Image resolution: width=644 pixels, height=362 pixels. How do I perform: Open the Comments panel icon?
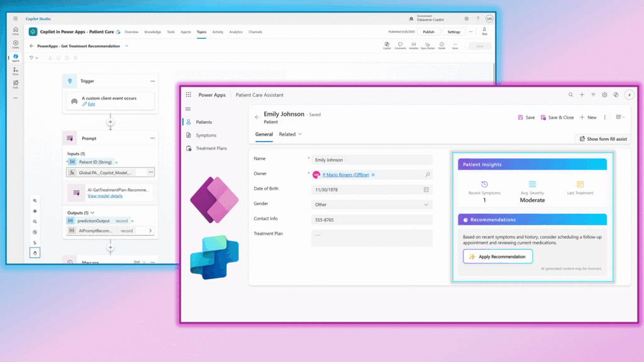click(400, 45)
